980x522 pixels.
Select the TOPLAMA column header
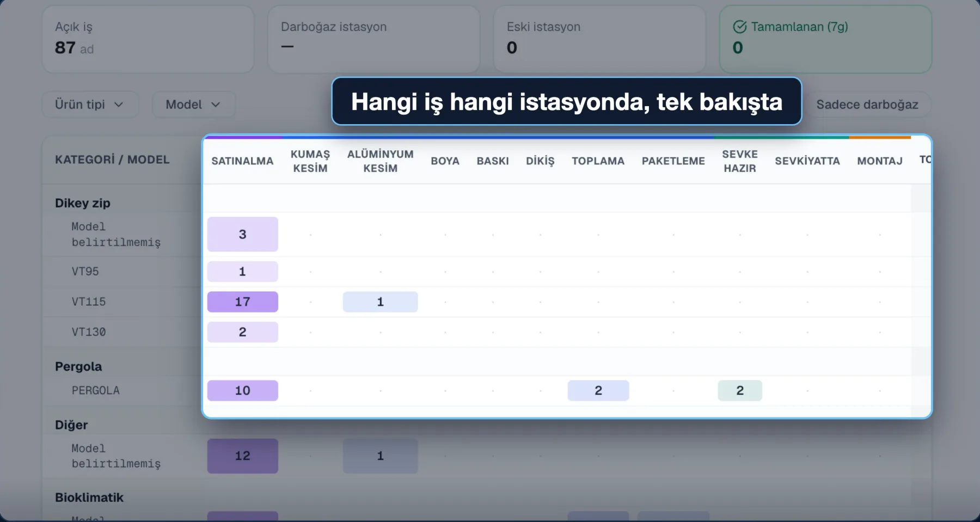pyautogui.click(x=598, y=161)
